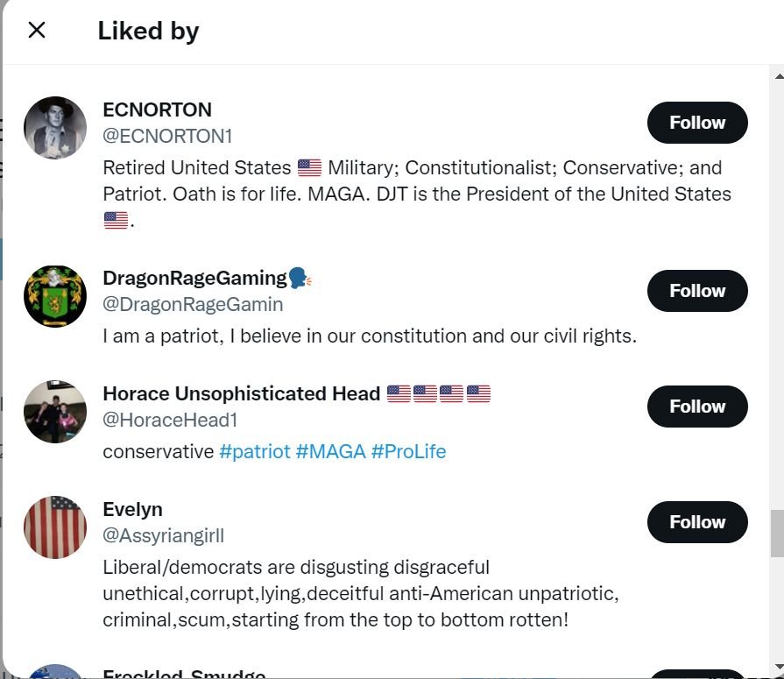
Task: Click the @DragonRageGamin handle
Action: (x=193, y=305)
